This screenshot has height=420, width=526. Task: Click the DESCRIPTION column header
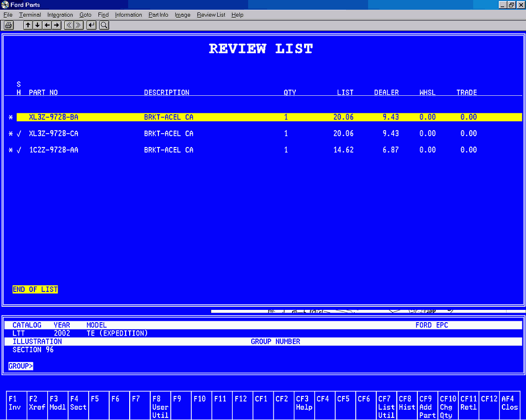pos(167,93)
